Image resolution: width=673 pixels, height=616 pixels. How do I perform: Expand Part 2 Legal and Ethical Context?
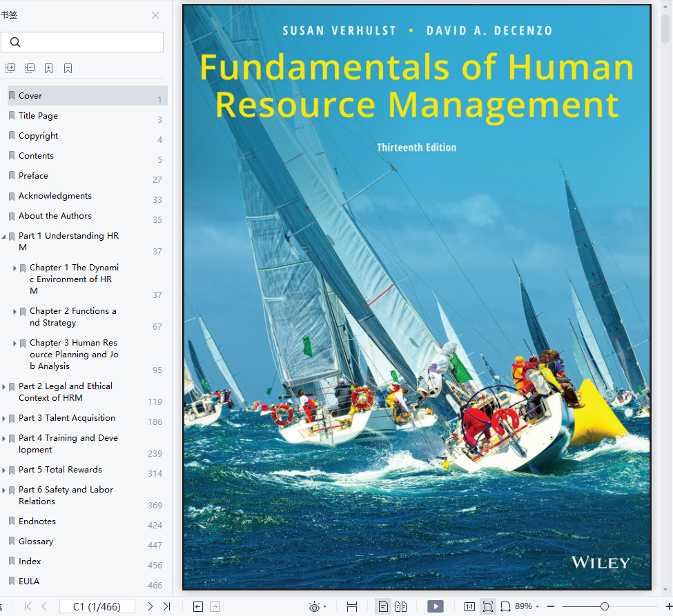[x=4, y=386]
